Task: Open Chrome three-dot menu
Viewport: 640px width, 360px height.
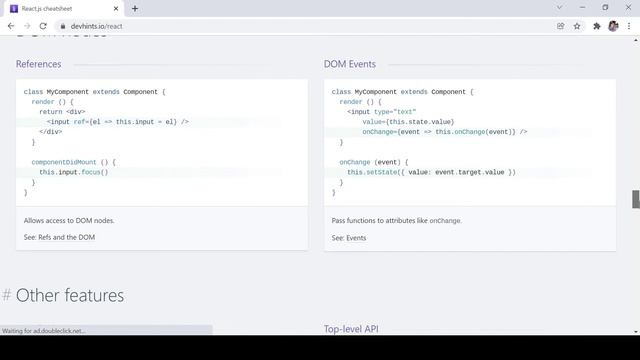Action: tap(629, 26)
